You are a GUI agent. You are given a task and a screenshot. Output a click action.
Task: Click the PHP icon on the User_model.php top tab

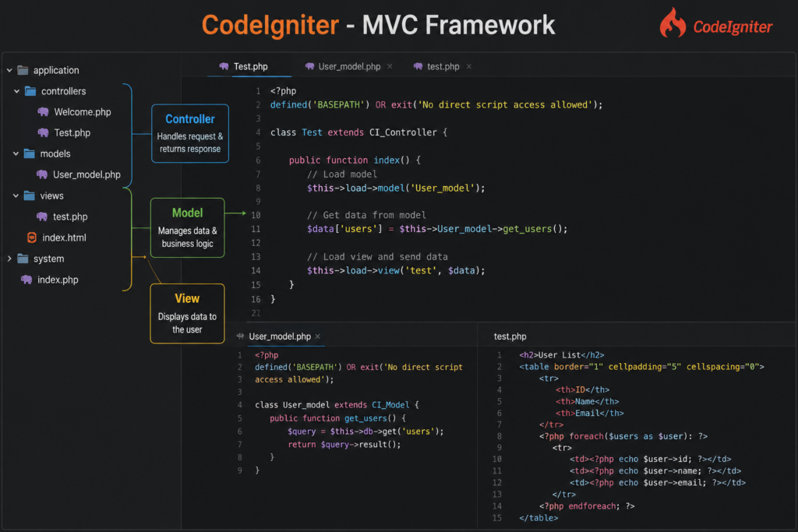point(309,67)
